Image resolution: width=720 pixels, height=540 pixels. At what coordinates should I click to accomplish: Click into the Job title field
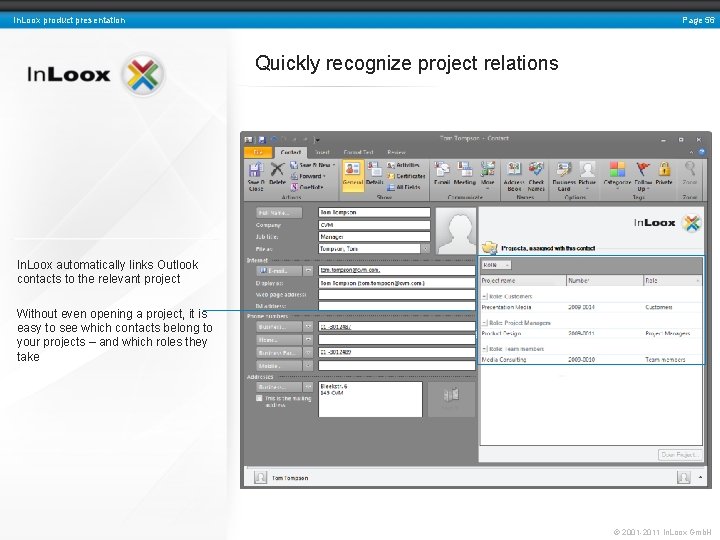pos(374,236)
